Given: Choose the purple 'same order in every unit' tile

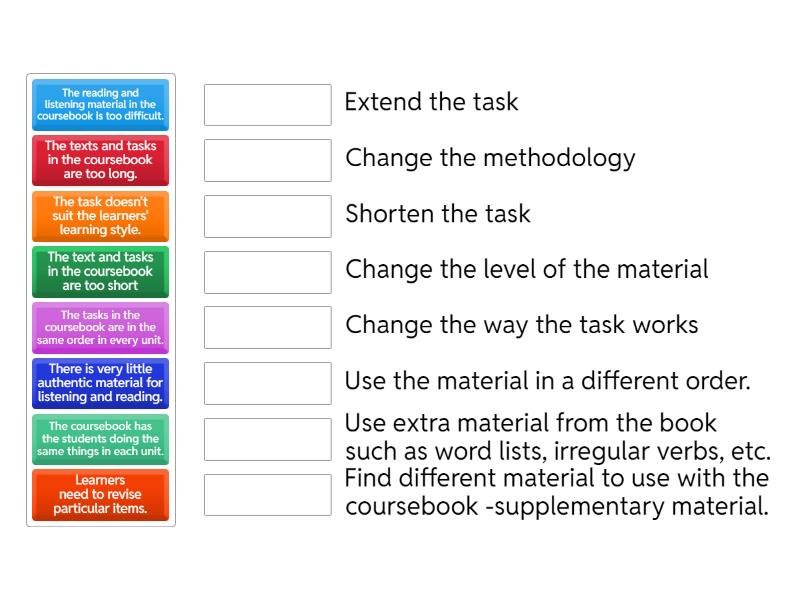Looking at the screenshot, I should coord(101,327).
